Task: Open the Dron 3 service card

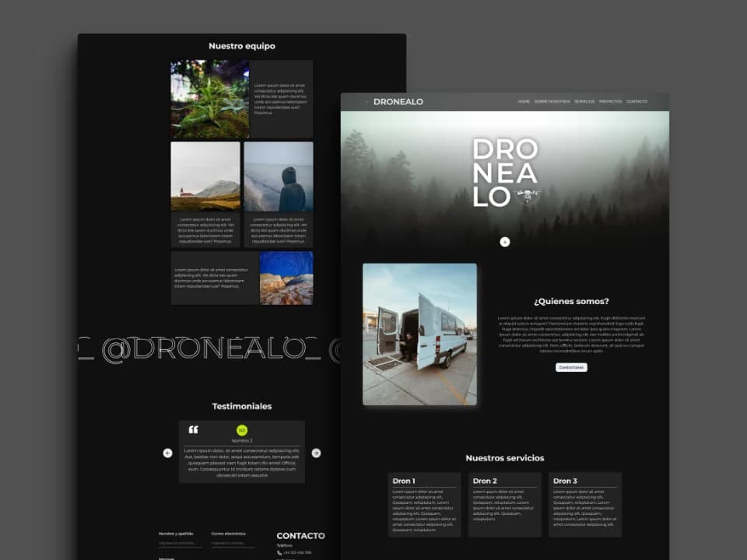Action: click(585, 505)
